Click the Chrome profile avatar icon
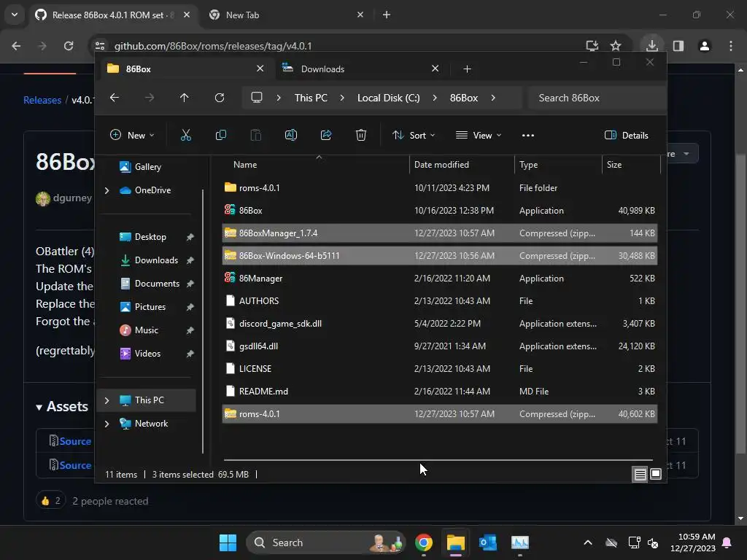747x560 pixels. point(705,46)
